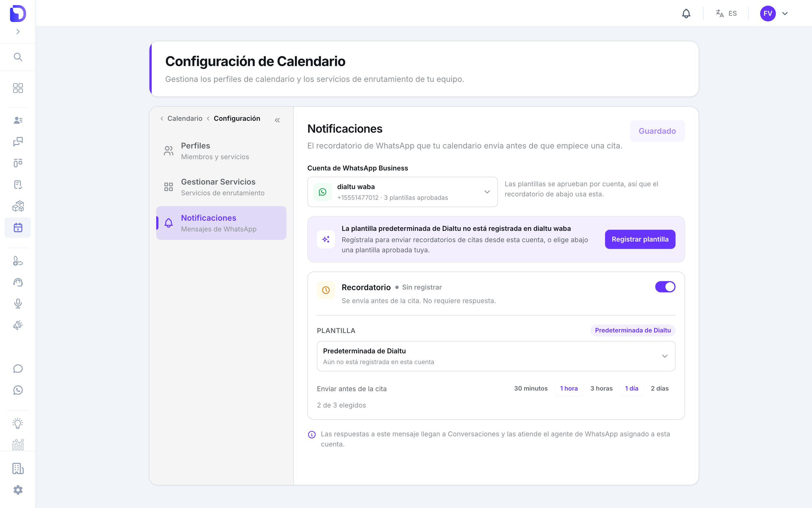Open the Gestionar Servicios section
The height and width of the screenshot is (508, 812).
[221, 187]
